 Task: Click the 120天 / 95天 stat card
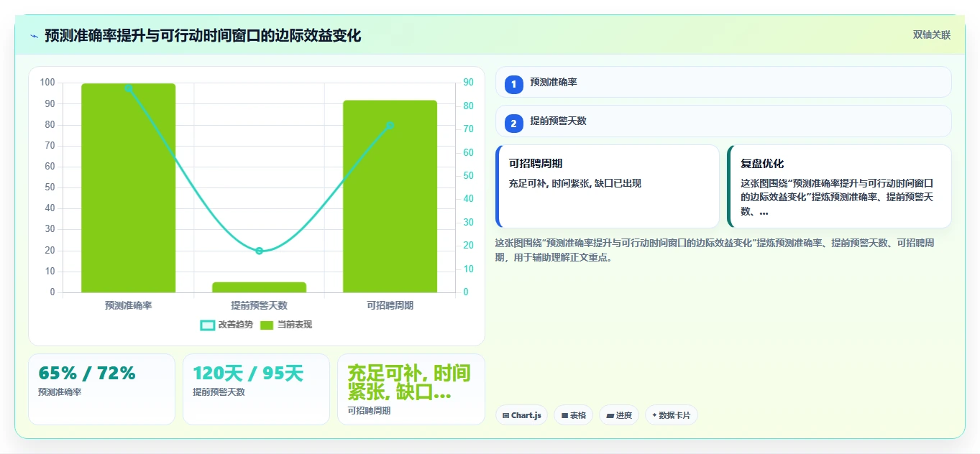coord(256,389)
